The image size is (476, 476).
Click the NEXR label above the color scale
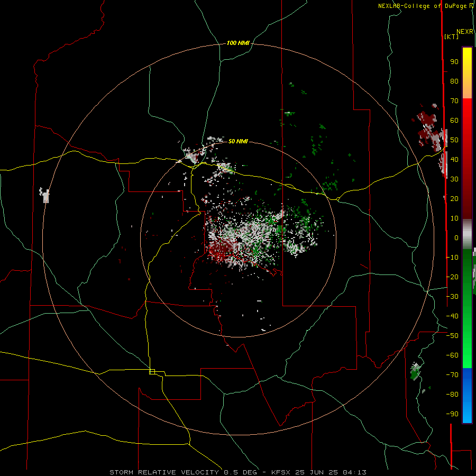tap(465, 32)
